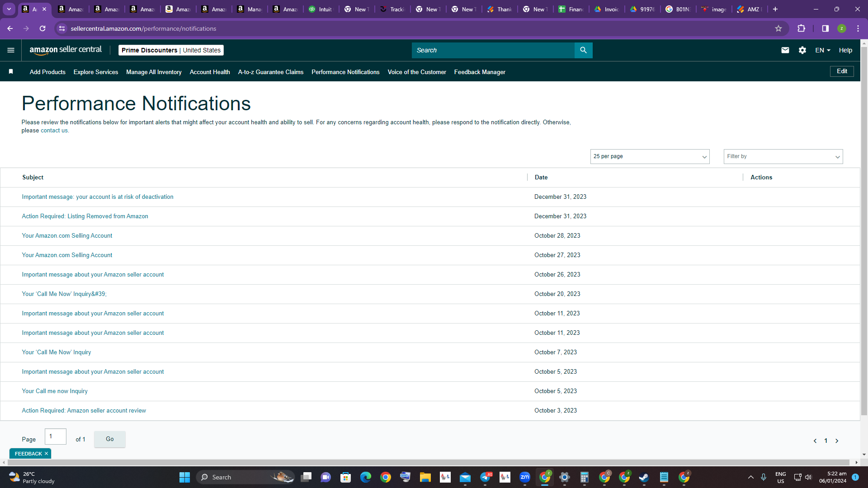
Task: Switch to the Intuit browser tab
Action: click(321, 9)
